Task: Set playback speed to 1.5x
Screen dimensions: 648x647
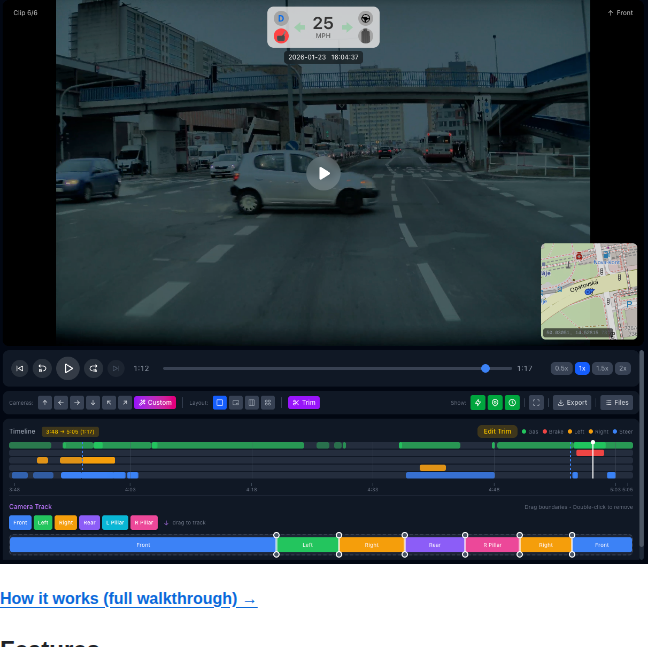Action: pyautogui.click(x=602, y=369)
